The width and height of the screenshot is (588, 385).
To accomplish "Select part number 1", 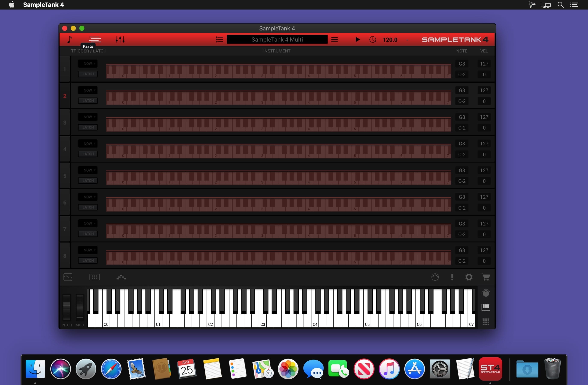I will [x=65, y=69].
